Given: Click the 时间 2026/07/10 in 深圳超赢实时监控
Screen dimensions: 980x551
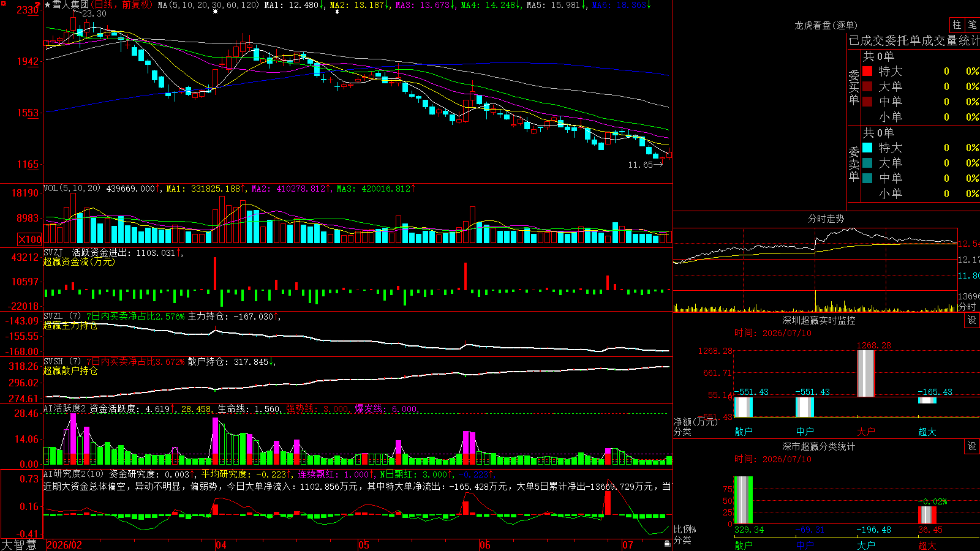Looking at the screenshot, I should pos(773,333).
